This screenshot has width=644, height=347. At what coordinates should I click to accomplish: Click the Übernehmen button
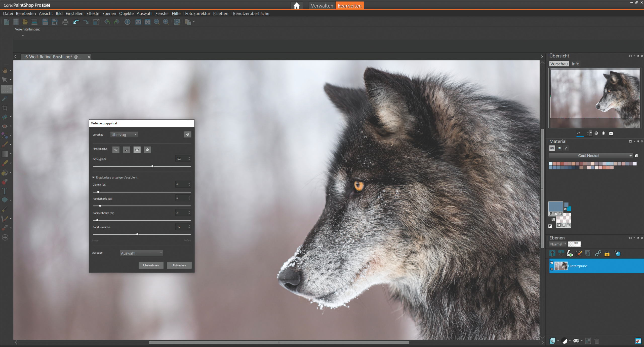[x=151, y=265]
